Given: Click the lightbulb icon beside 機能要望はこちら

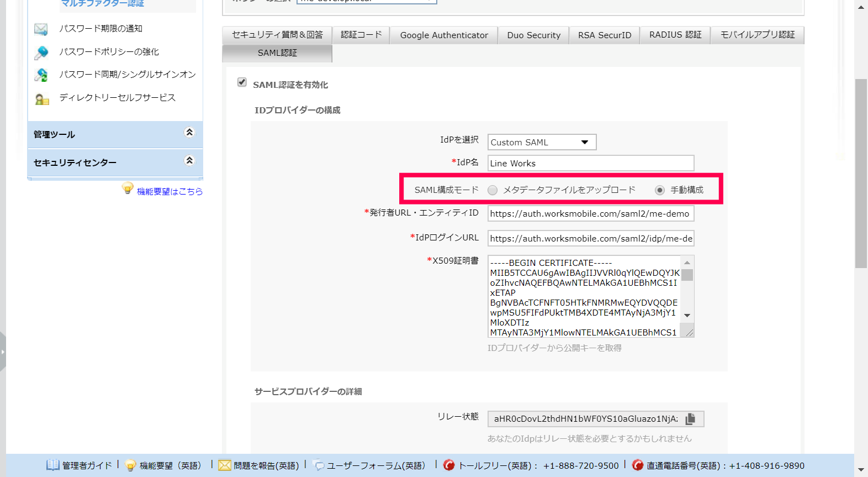Looking at the screenshot, I should pos(128,189).
